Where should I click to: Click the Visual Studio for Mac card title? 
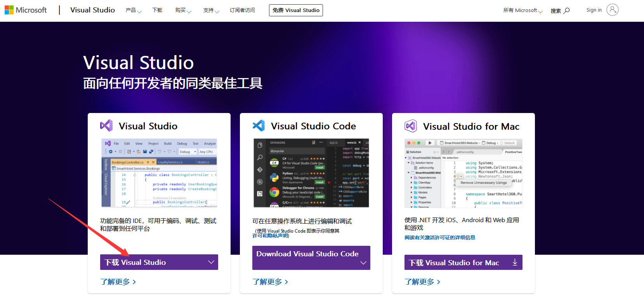(471, 127)
